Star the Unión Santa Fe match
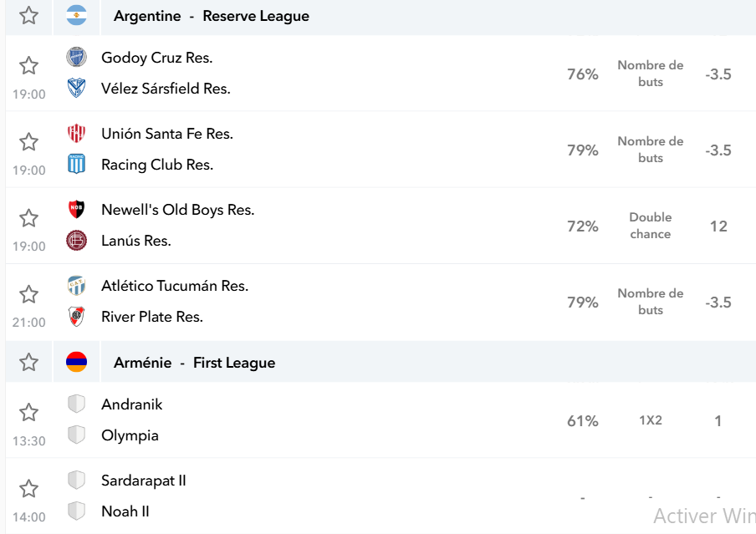Image resolution: width=756 pixels, height=534 pixels. click(x=28, y=142)
